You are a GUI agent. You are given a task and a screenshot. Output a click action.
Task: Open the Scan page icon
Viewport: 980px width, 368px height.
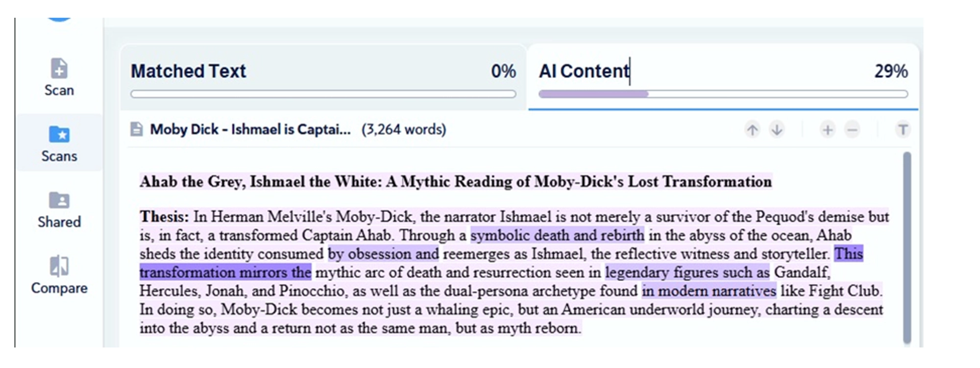pyautogui.click(x=59, y=69)
